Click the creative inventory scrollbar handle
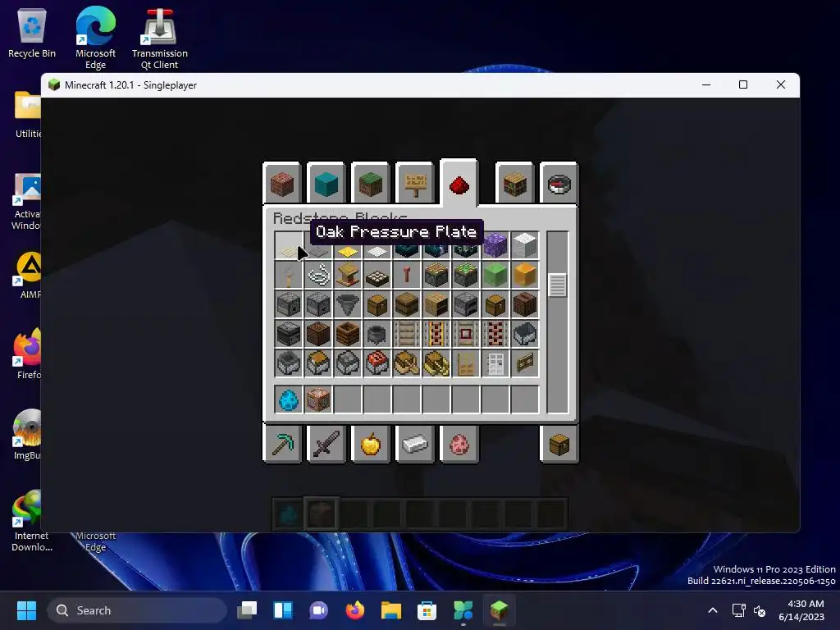840x630 pixels. (558, 285)
